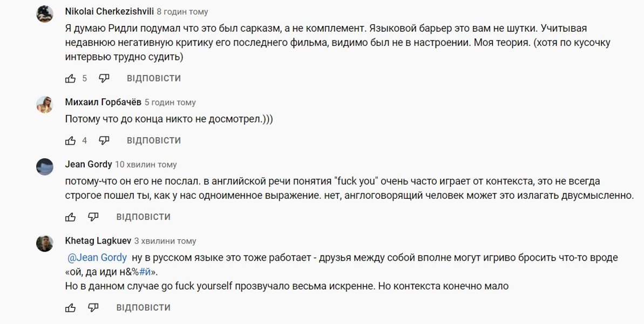
Task: Like Nikolai Cherkezishvili's comment
Action: [x=70, y=78]
